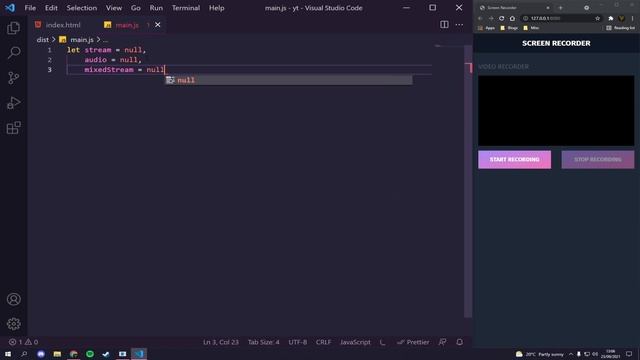
Task: Open the Run and Debug view
Action: [13, 103]
